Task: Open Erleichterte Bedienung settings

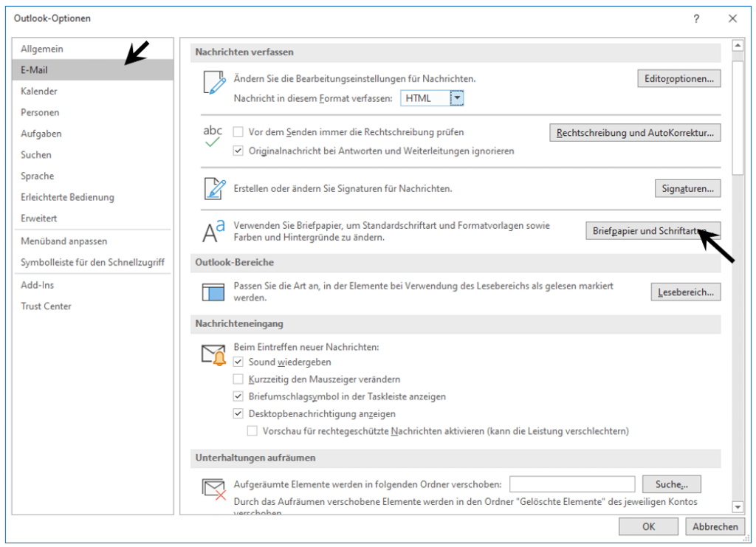Action: click(92, 197)
